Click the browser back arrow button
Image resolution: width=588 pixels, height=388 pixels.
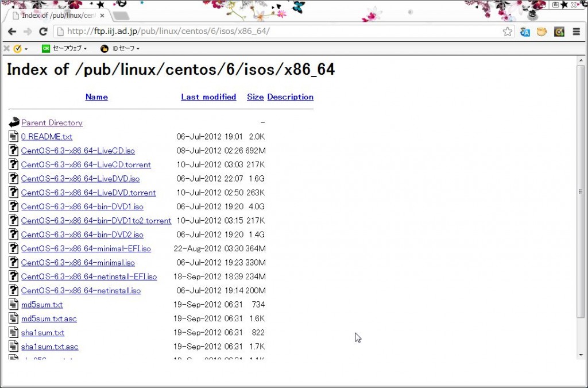coord(11,32)
